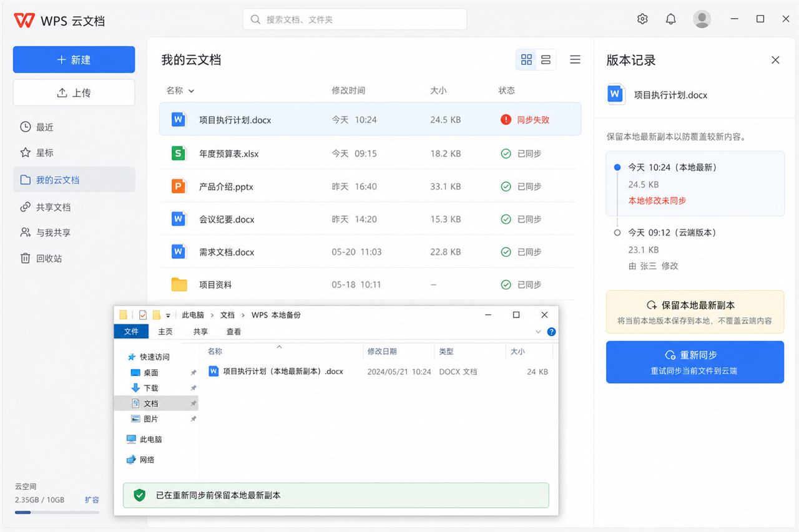Click WPS 本地备份 in the address path

[x=276, y=315]
